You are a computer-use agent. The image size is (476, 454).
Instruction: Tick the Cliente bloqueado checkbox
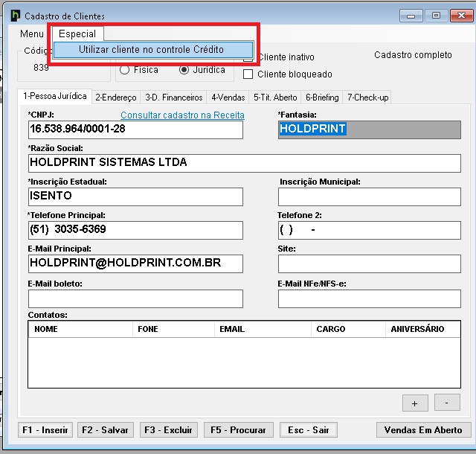point(248,74)
